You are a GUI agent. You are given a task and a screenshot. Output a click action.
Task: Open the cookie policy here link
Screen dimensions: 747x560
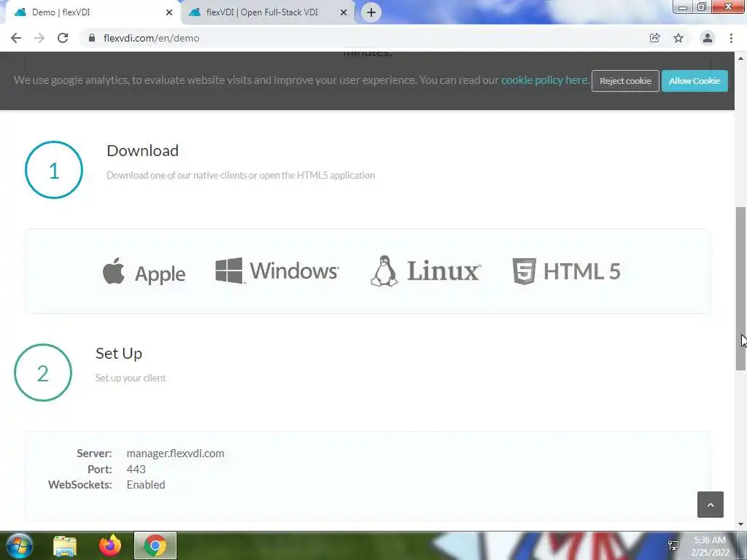544,80
